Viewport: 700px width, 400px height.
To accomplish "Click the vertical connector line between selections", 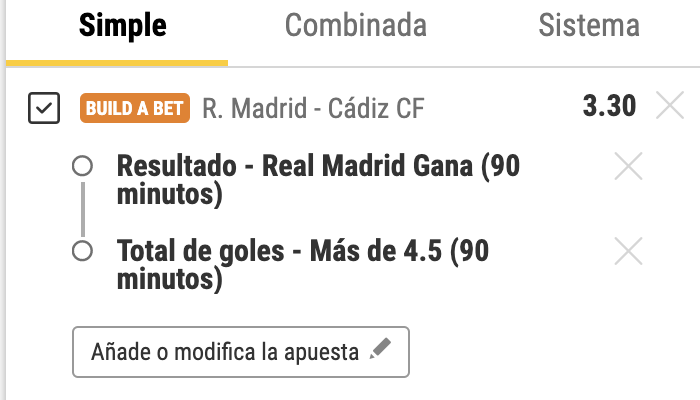I will tap(83, 209).
